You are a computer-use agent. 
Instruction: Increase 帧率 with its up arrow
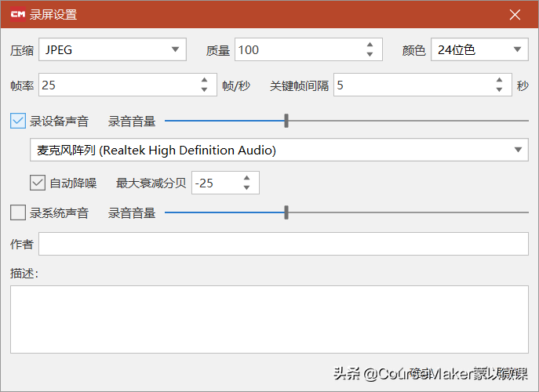204,80
